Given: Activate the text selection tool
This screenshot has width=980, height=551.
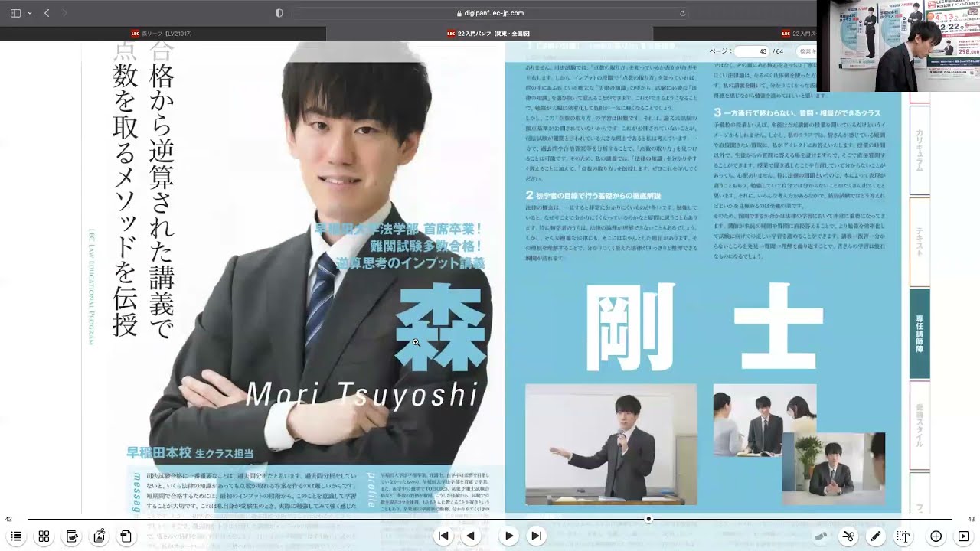Looking at the screenshot, I should (x=903, y=536).
